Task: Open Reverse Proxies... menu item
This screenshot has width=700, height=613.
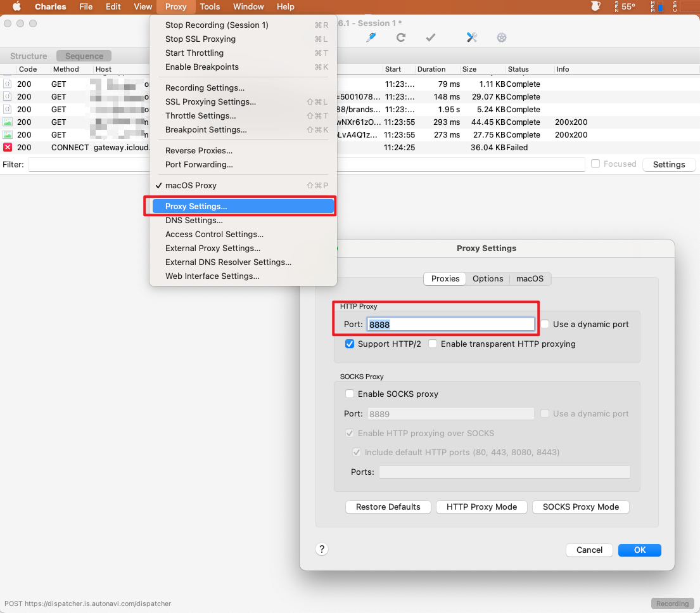Action: click(243, 151)
